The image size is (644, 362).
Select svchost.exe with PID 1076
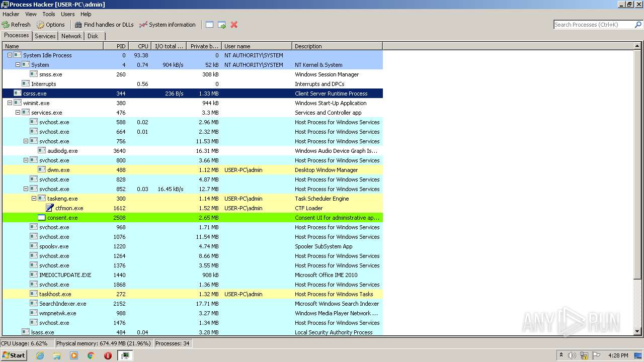(x=193, y=237)
